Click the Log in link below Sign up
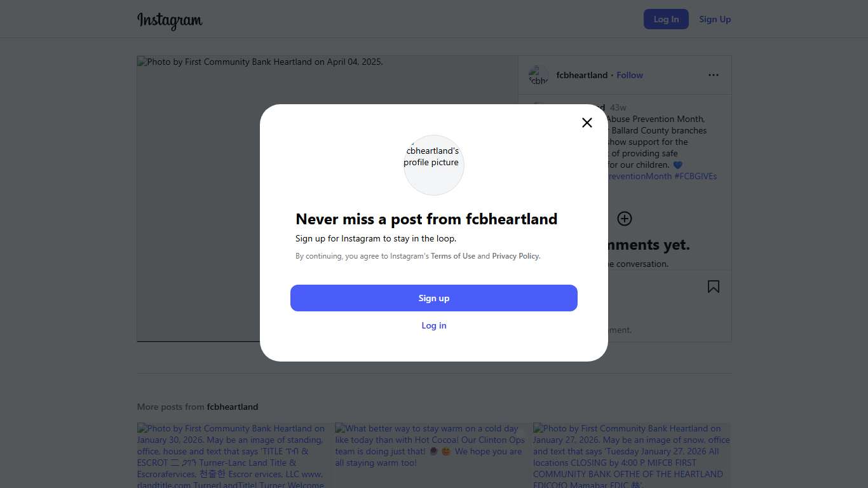Viewport: 868px width, 488px height. [x=434, y=325]
